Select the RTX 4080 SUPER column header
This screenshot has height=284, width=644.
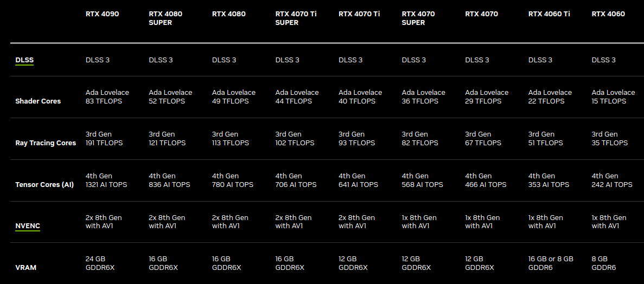tap(165, 18)
